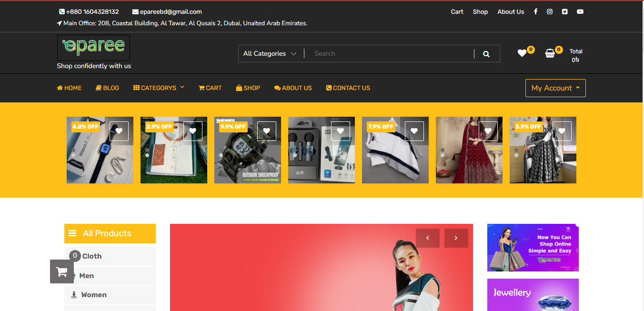Open the My Account dropdown
644x311 pixels.
coord(555,88)
